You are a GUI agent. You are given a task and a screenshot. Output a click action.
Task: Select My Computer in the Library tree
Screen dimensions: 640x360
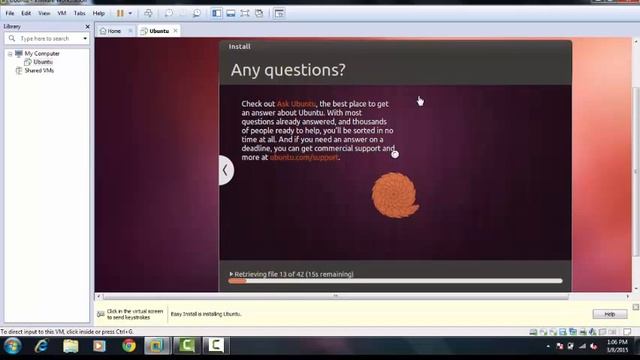tap(42, 53)
